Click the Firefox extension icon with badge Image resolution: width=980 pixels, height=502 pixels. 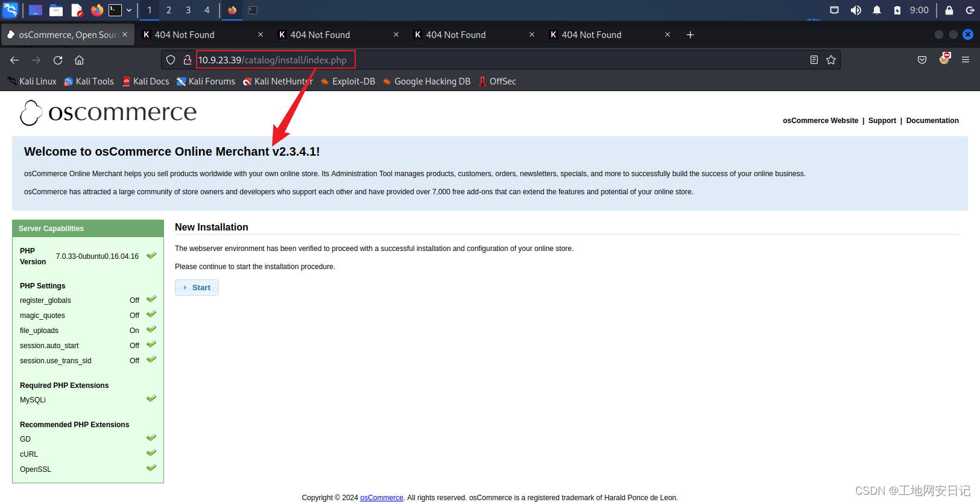click(944, 59)
